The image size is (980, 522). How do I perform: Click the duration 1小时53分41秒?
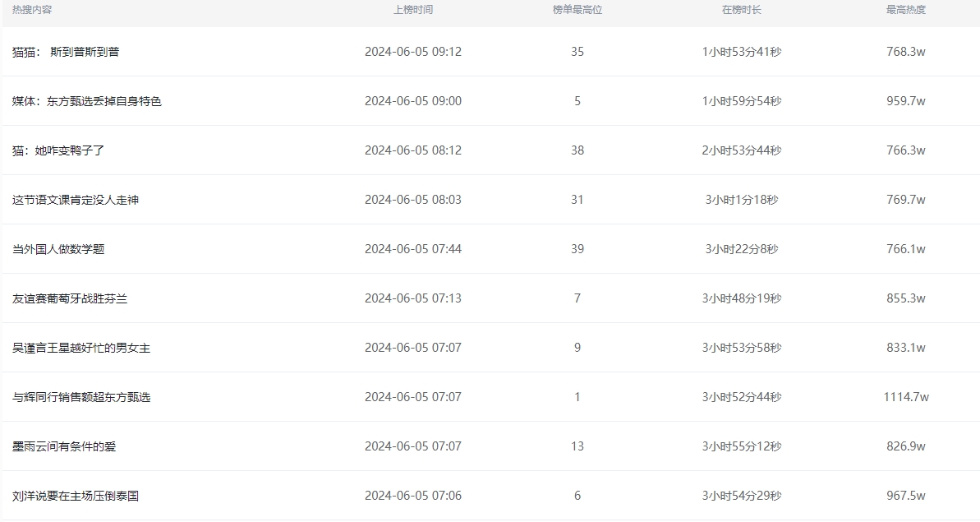pyautogui.click(x=742, y=52)
